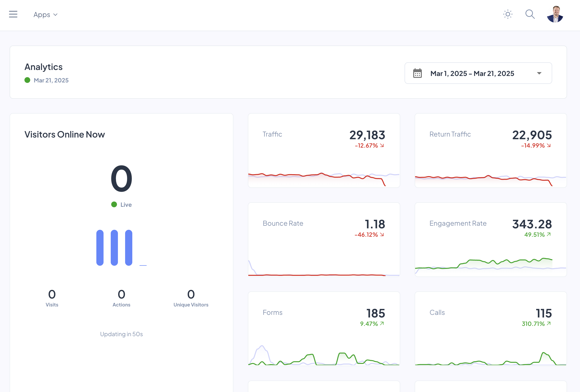Viewport: 580px width, 392px height.
Task: Click the 115 calls value
Action: pyautogui.click(x=544, y=313)
